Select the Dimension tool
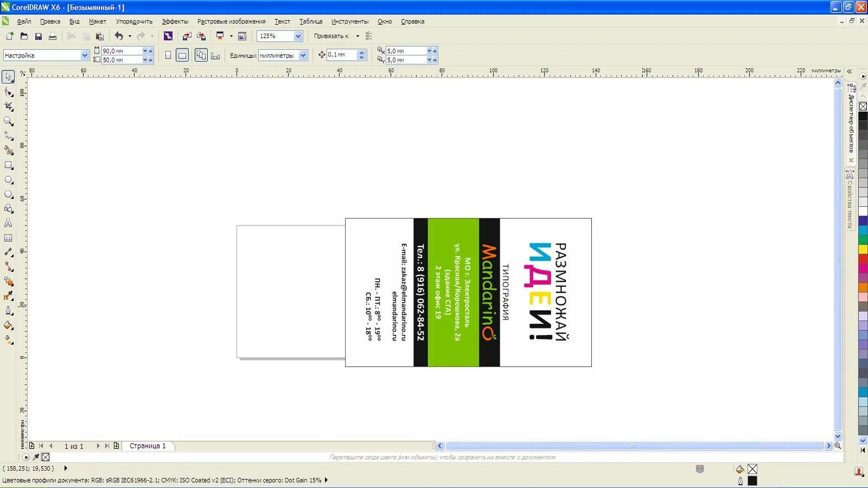Viewport: 868px width, 488px height. tap(8, 252)
